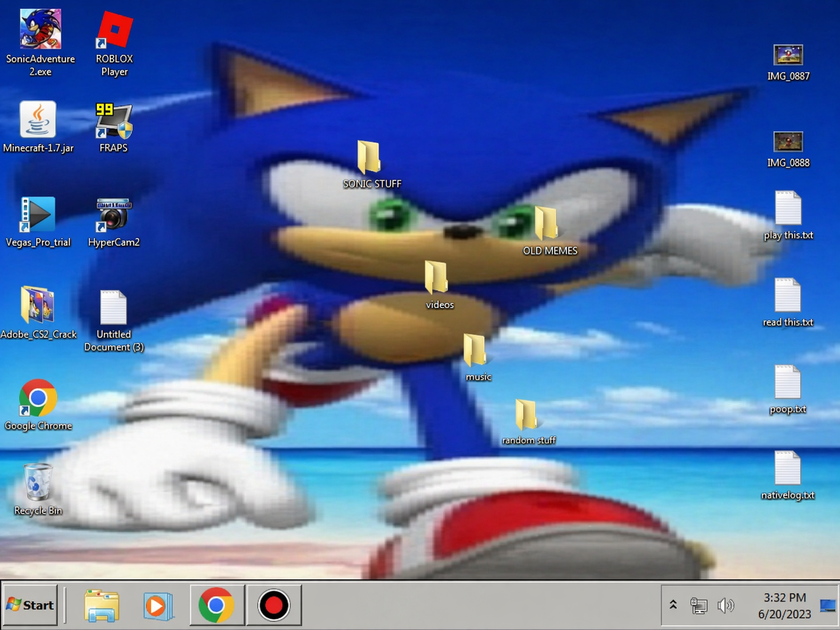Open the volume speaker tray icon
Image resolution: width=840 pixels, height=630 pixels.
[x=726, y=606]
